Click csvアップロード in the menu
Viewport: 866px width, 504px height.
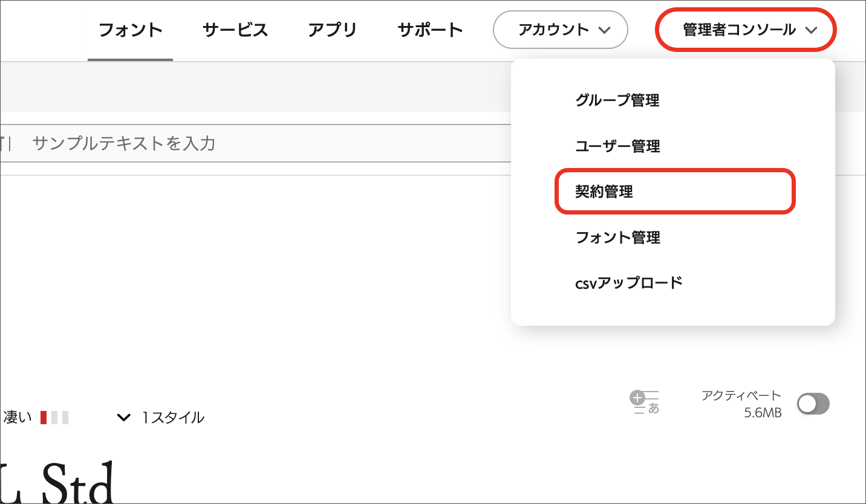(628, 282)
